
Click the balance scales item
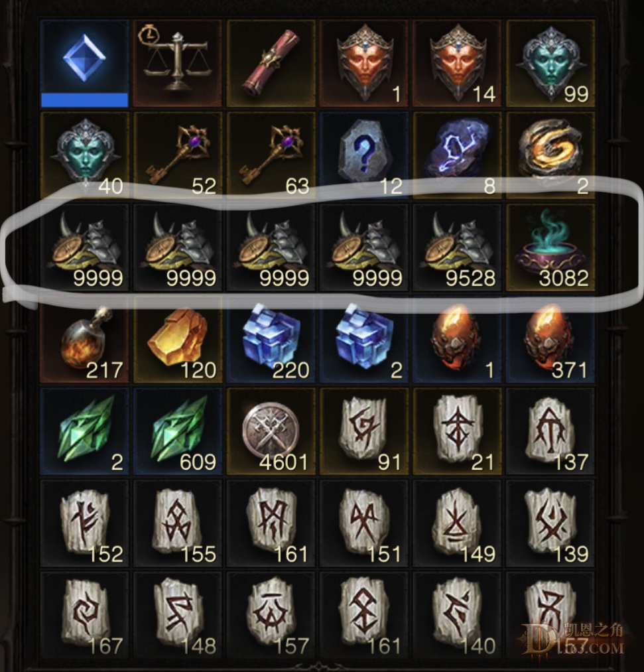point(177,64)
